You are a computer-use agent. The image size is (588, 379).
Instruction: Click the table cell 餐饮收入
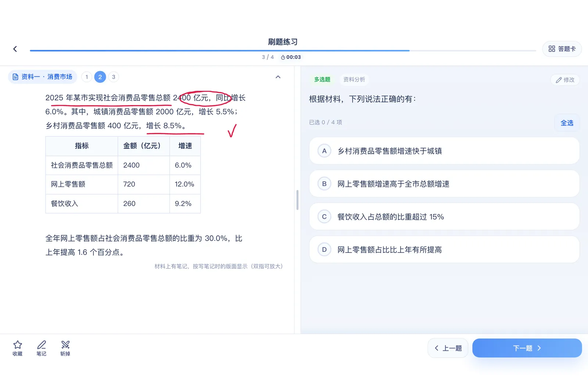[82, 204]
